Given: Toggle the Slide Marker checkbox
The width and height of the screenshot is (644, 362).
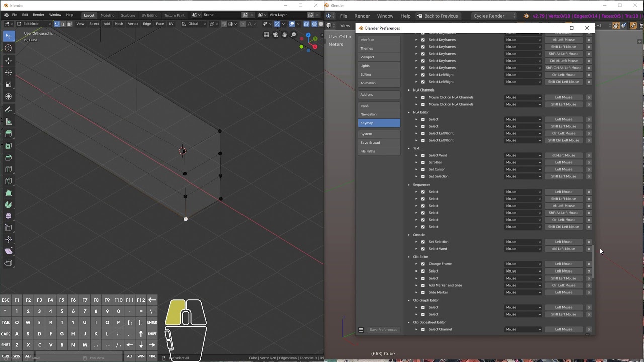Looking at the screenshot, I should [x=423, y=292].
